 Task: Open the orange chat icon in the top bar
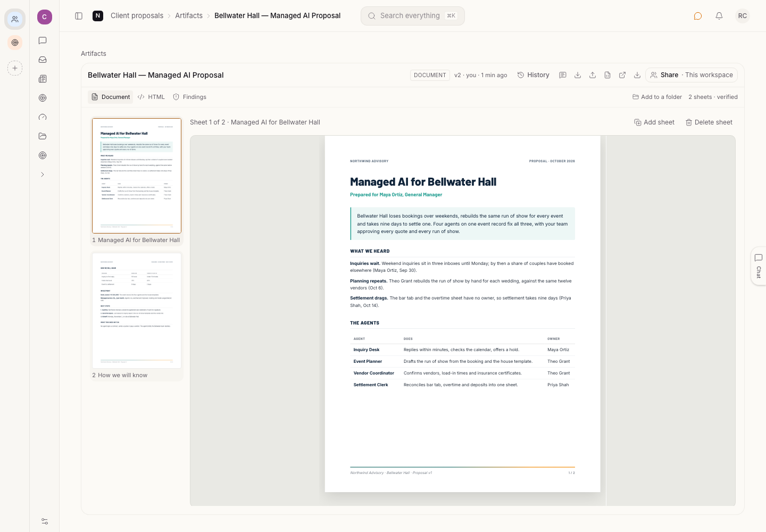point(698,16)
